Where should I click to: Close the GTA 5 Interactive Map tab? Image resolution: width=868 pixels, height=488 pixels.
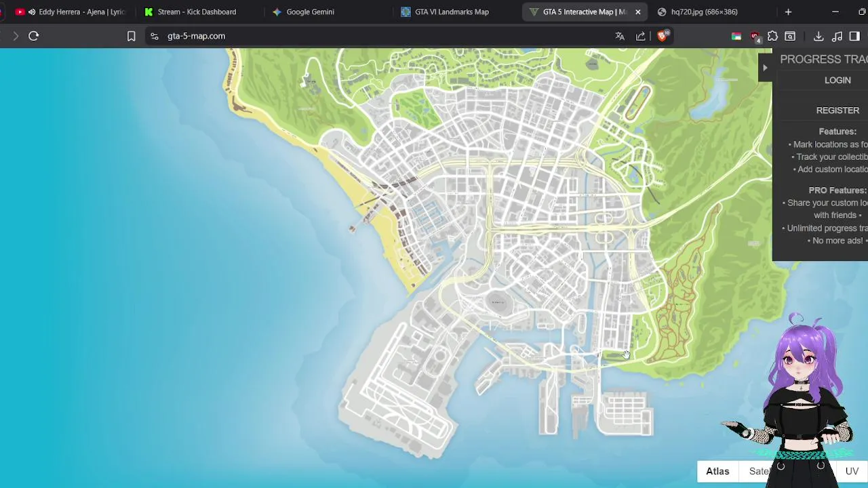[637, 12]
